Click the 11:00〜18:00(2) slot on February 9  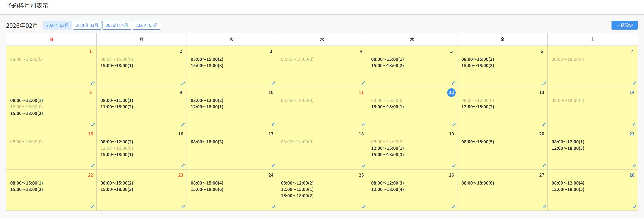coord(117,107)
